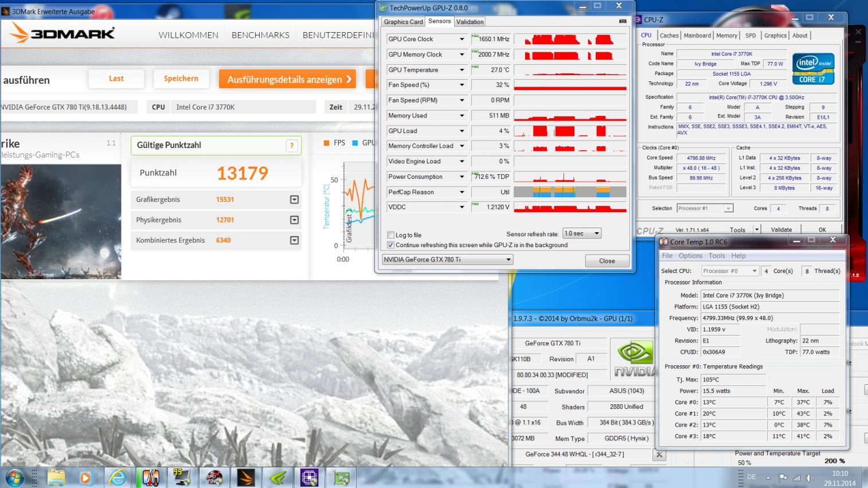Click the wrench tools icon in NVIDIA Inspector
This screenshot has height=488, width=868.
pos(659,455)
